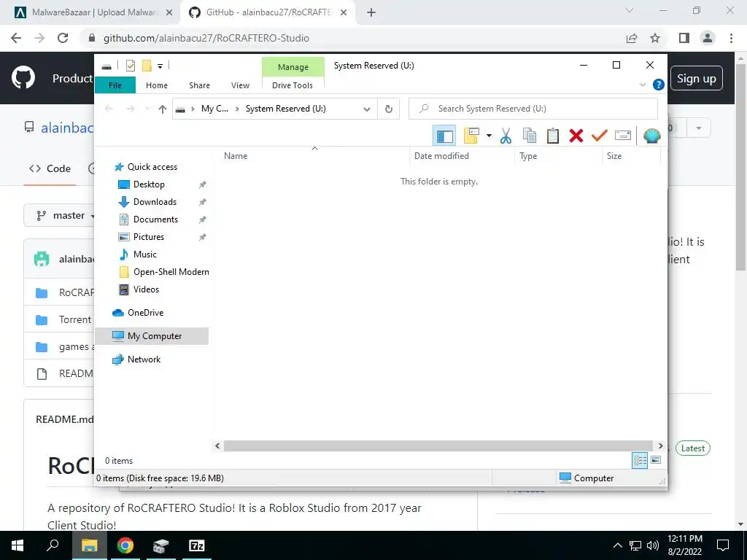This screenshot has width=747, height=560.
Task: Open the recent locations dropdown arrow
Action: [x=147, y=109]
